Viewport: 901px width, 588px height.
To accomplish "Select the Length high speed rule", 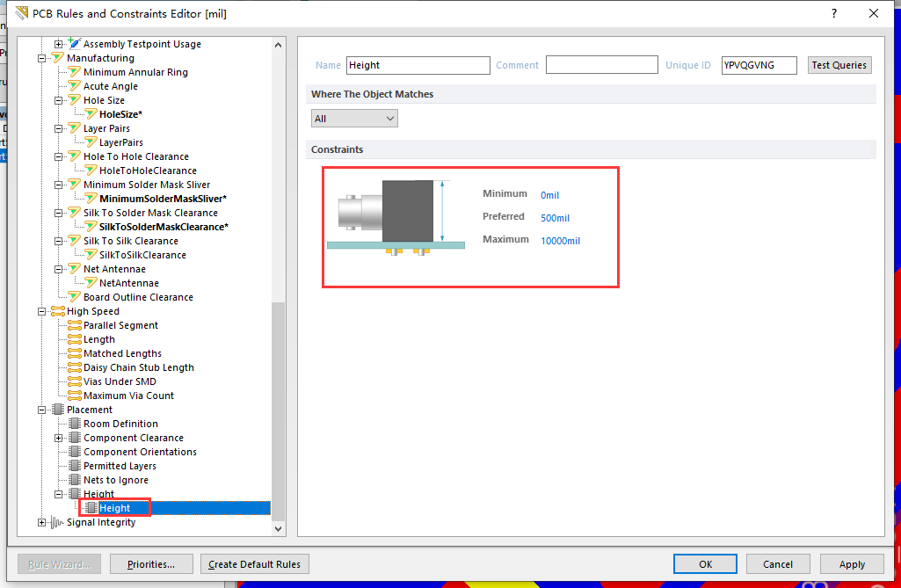I will (98, 339).
